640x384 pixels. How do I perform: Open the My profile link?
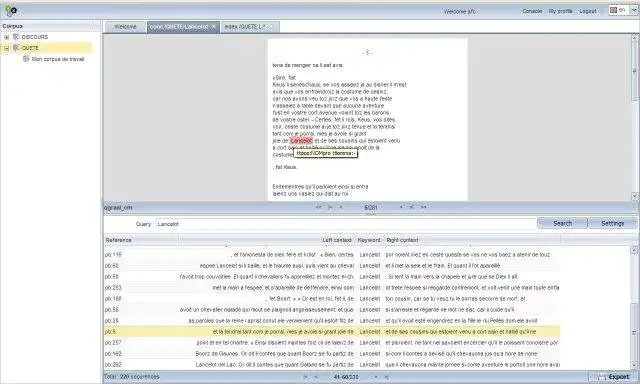click(x=560, y=11)
